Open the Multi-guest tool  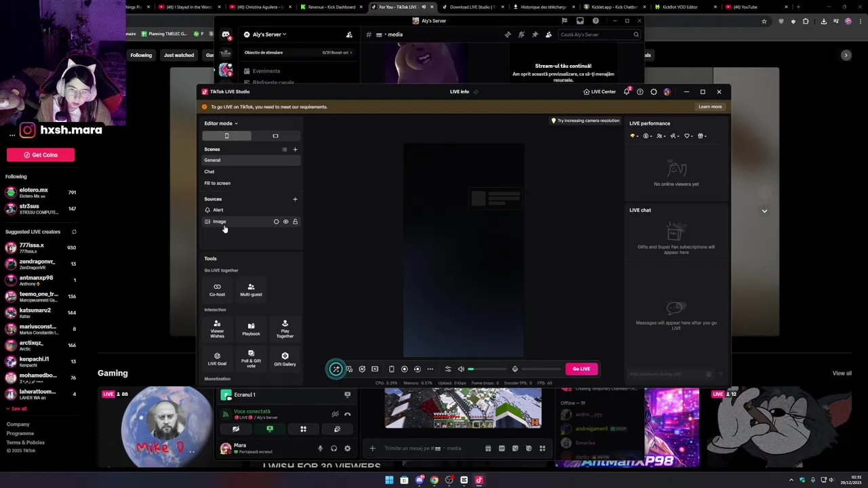[x=251, y=289]
